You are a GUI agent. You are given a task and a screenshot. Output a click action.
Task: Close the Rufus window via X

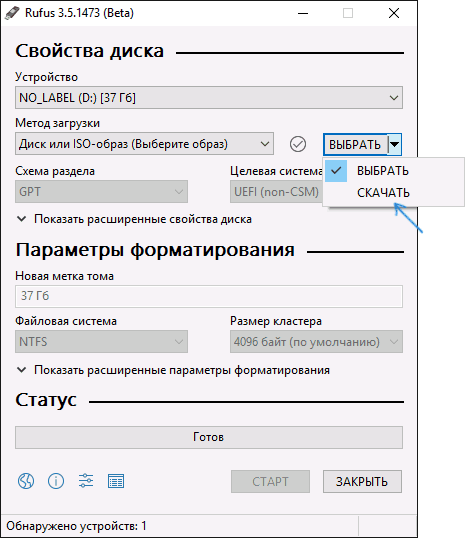pyautogui.click(x=394, y=13)
